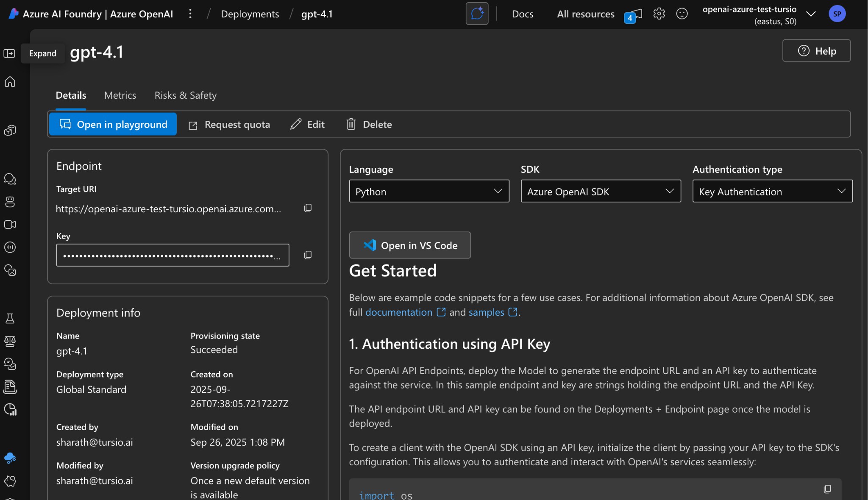Open the Fine-tuning flask icon
868x500 pixels.
click(9, 319)
